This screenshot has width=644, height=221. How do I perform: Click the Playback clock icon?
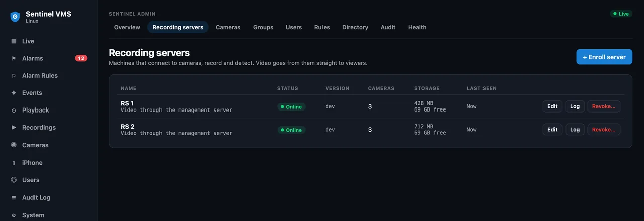click(14, 110)
